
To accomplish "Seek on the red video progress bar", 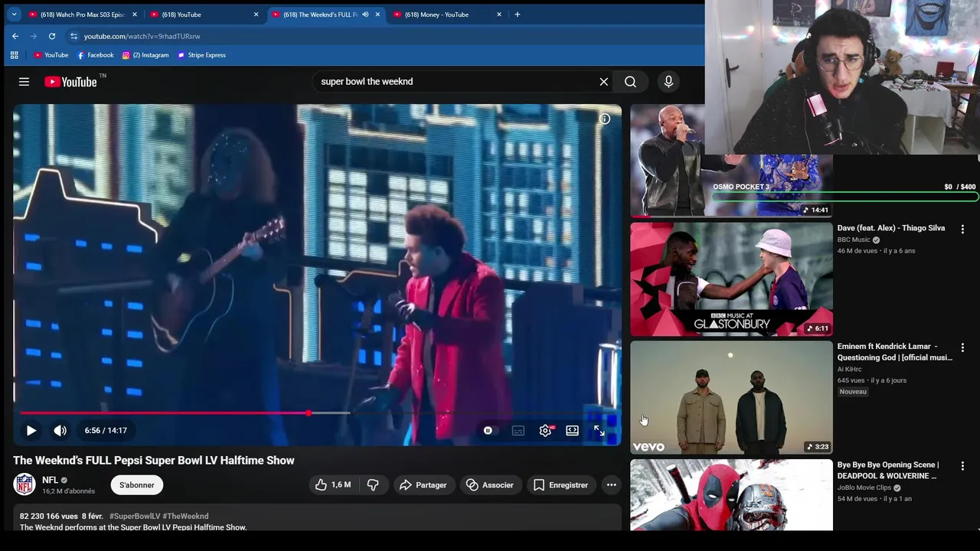I will coord(164,413).
